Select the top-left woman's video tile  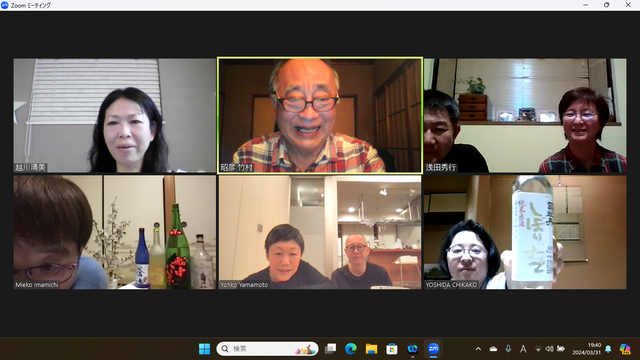pyautogui.click(x=115, y=116)
